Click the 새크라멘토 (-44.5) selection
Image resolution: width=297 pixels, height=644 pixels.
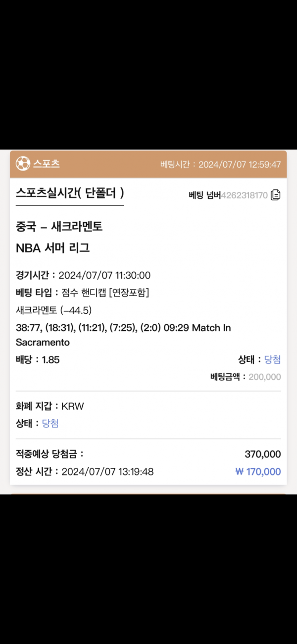pos(54,310)
